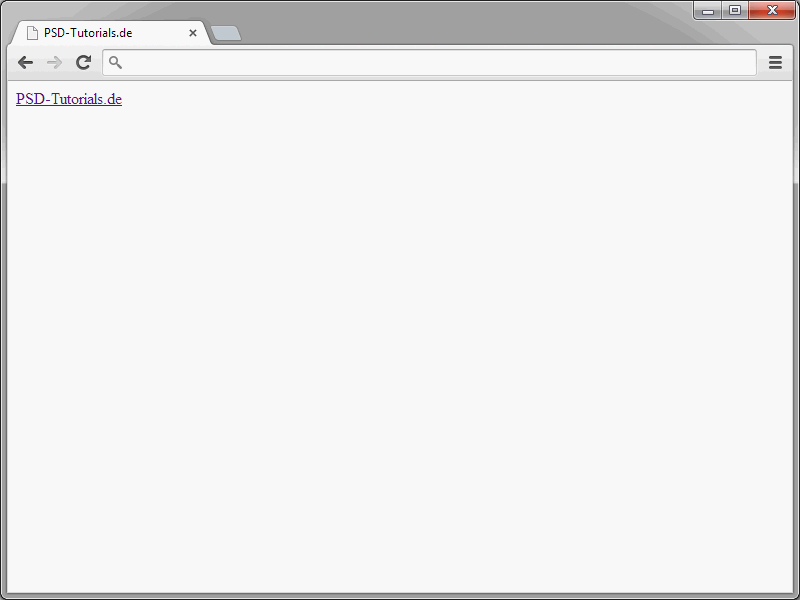This screenshot has height=600, width=800.
Task: Click the forward navigation arrow
Action: click(x=54, y=63)
